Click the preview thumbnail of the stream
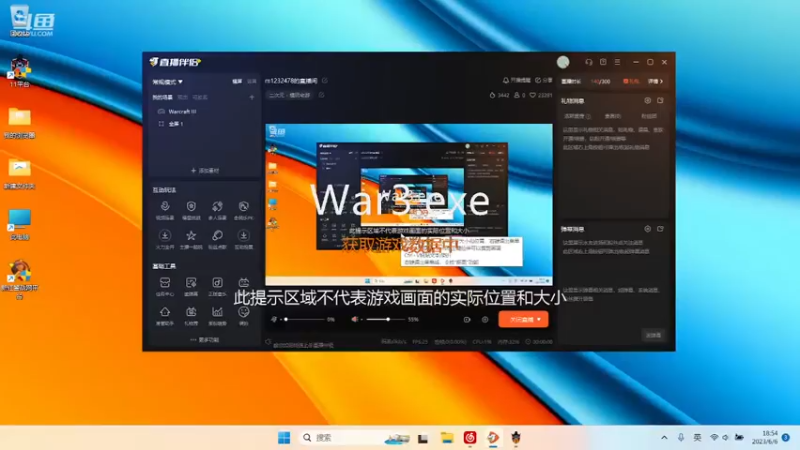The height and width of the screenshot is (450, 800). click(x=409, y=204)
